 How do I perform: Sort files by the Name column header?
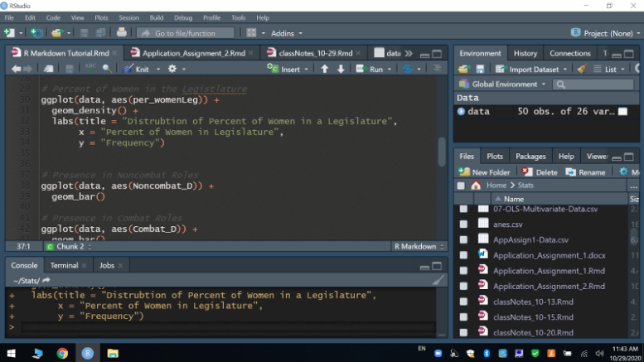(513, 199)
